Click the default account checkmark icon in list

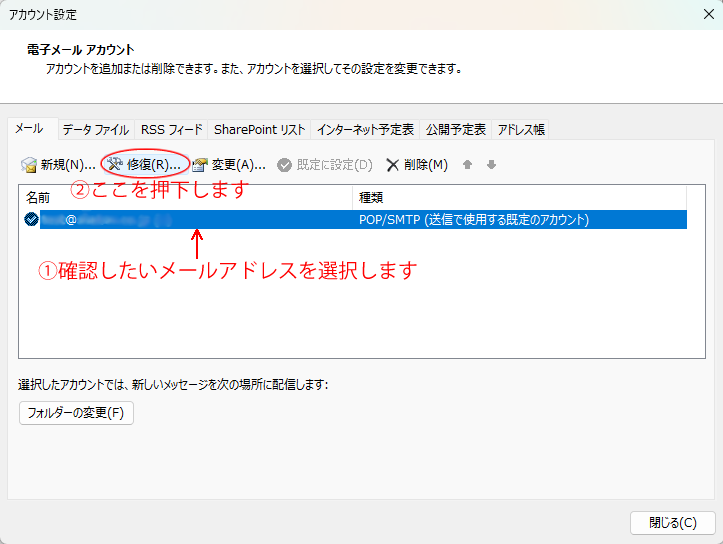click(x=31, y=219)
